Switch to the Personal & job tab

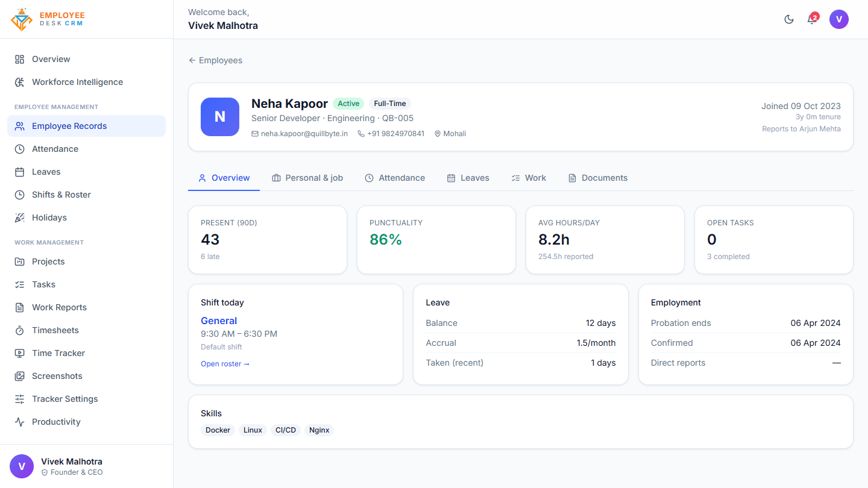coord(307,178)
